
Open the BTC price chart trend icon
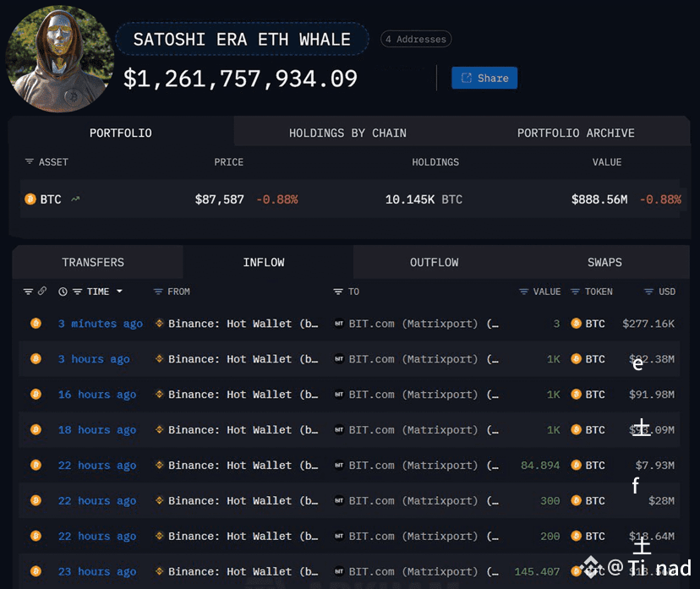(75, 199)
